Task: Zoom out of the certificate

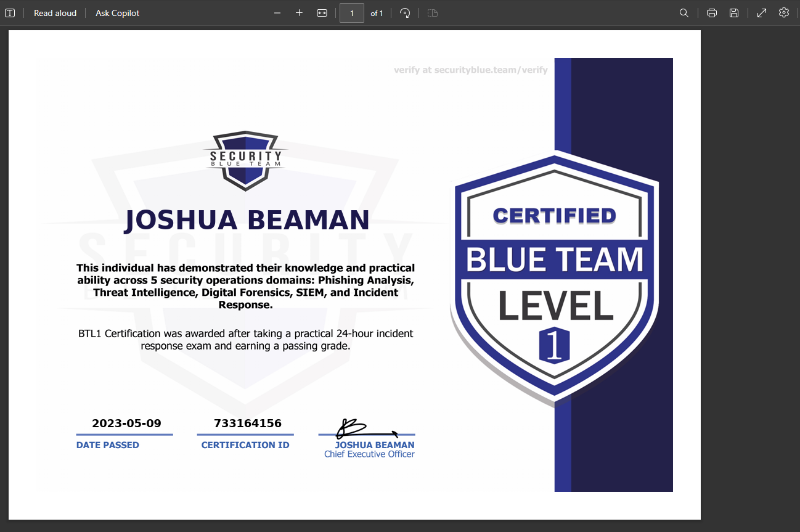Action: point(277,12)
